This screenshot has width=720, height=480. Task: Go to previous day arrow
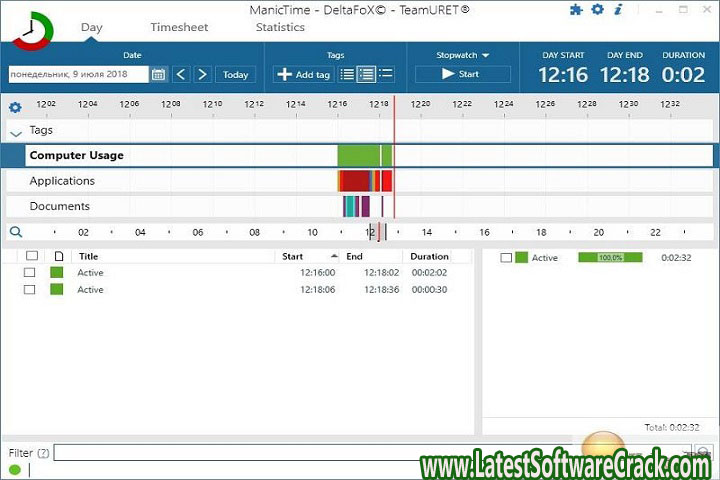coord(181,75)
